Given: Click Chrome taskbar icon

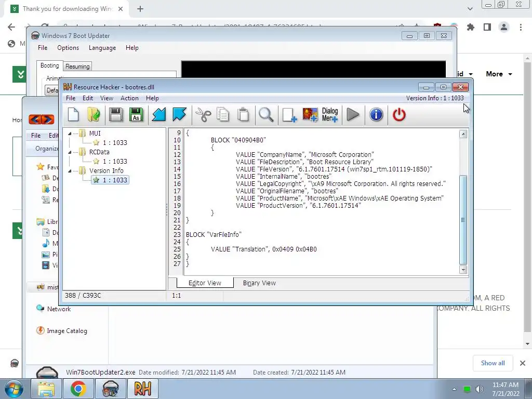Looking at the screenshot, I should click(78, 389).
